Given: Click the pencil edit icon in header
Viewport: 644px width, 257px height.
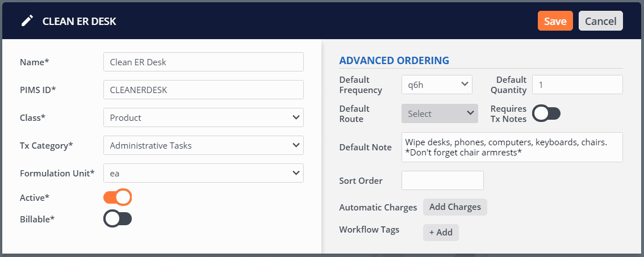Looking at the screenshot, I should [27, 22].
